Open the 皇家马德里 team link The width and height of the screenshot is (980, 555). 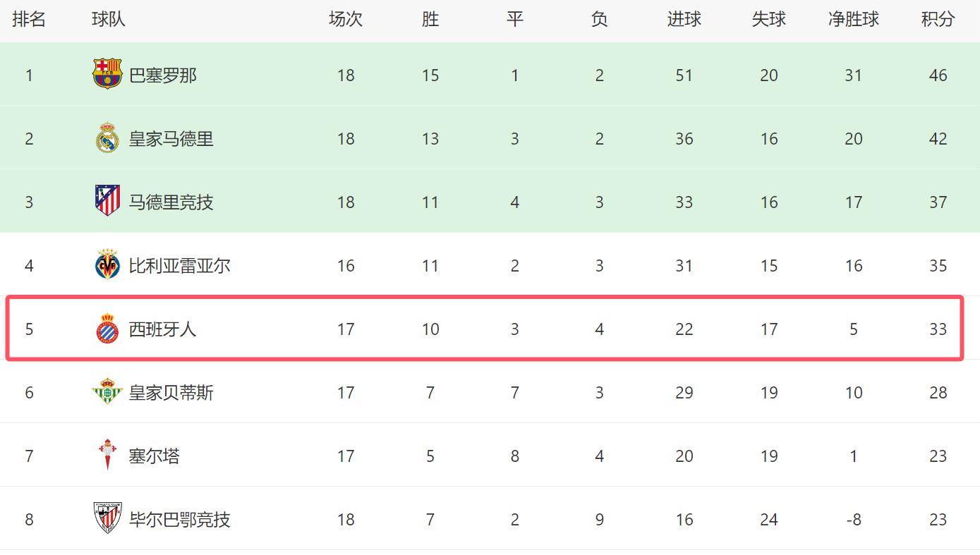coord(171,139)
